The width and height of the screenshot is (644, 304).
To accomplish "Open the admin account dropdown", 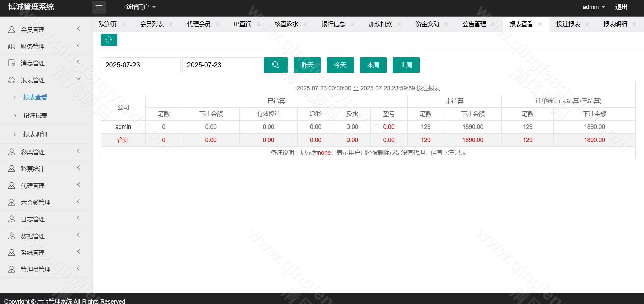I will 593,7.
